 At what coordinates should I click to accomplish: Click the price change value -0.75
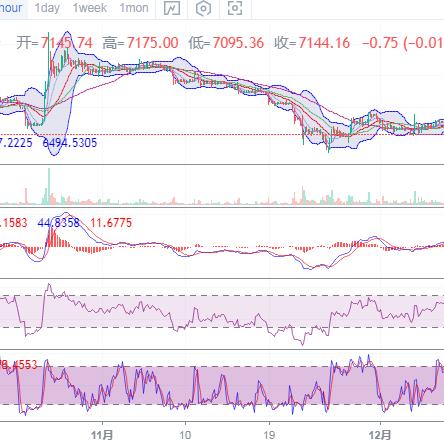pos(380,43)
